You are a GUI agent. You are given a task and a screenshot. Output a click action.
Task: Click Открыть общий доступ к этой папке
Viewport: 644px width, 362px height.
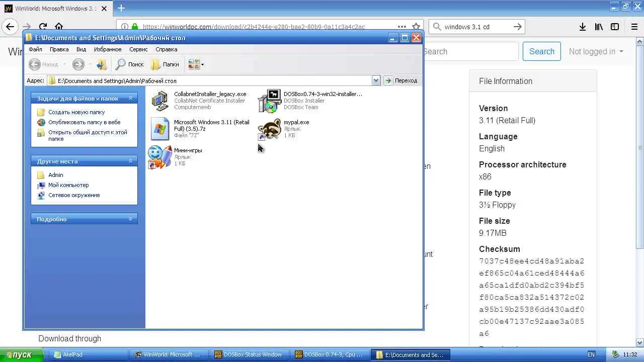(x=88, y=135)
